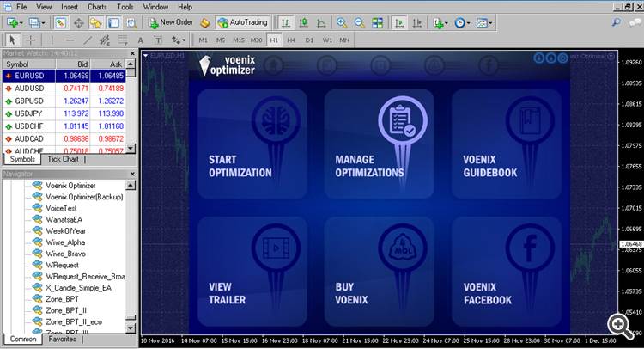Open the templates dropdown
Screen dimensions: 644x349
[x=483, y=22]
